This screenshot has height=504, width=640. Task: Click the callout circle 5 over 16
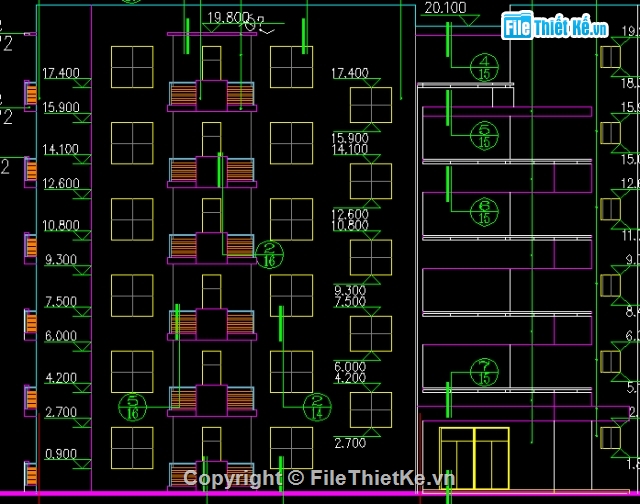coord(132,407)
